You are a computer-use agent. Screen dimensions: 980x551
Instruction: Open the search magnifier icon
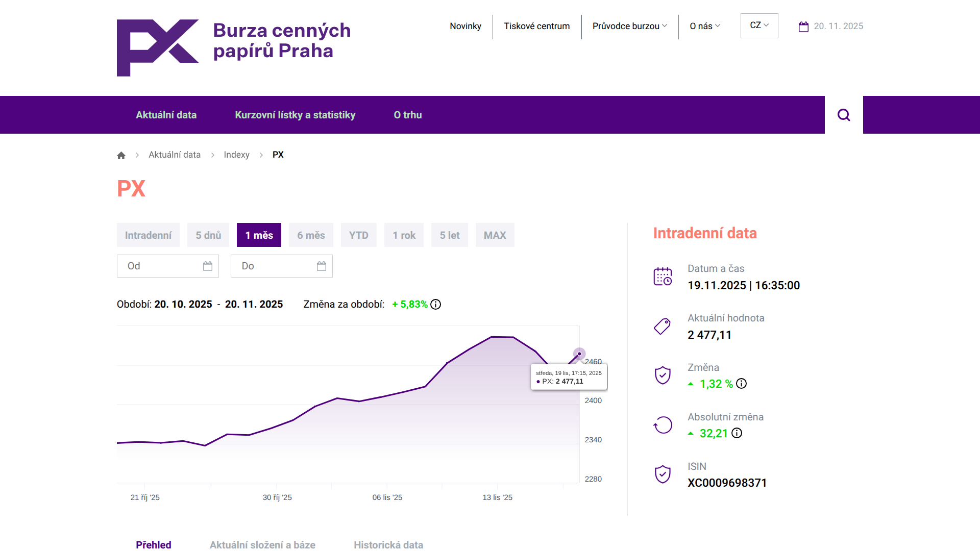844,115
